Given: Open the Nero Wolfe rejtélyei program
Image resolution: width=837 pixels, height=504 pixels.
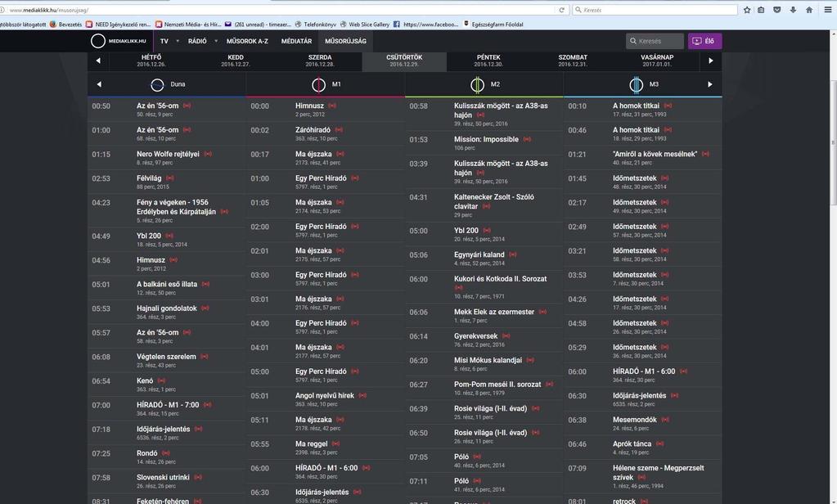Looking at the screenshot, I should click(x=168, y=155).
